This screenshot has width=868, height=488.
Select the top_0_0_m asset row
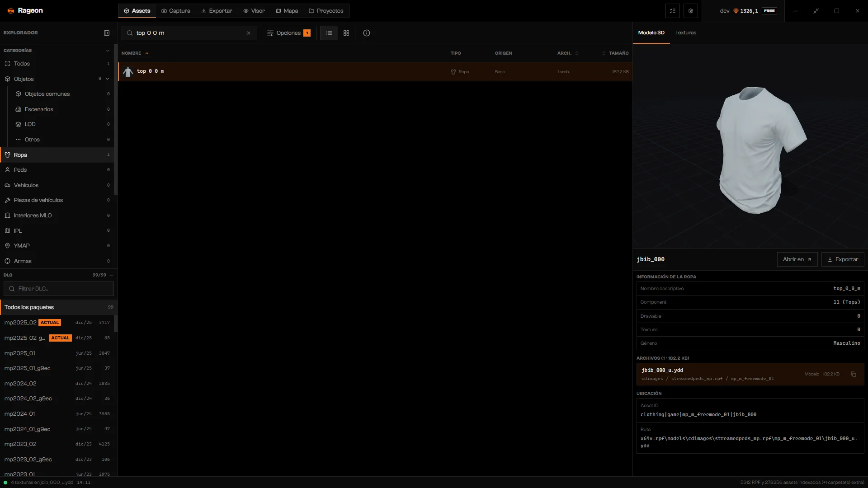tap(375, 71)
